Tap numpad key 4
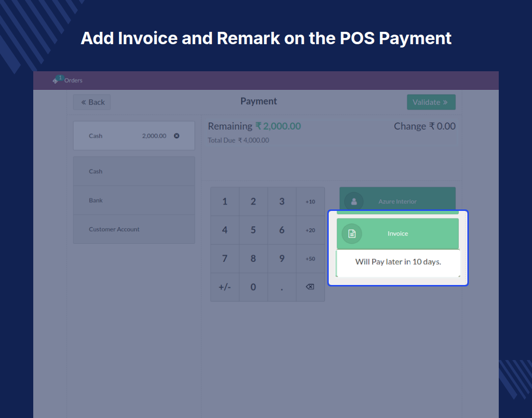Viewport: 532px width, 418px height. pos(225,230)
